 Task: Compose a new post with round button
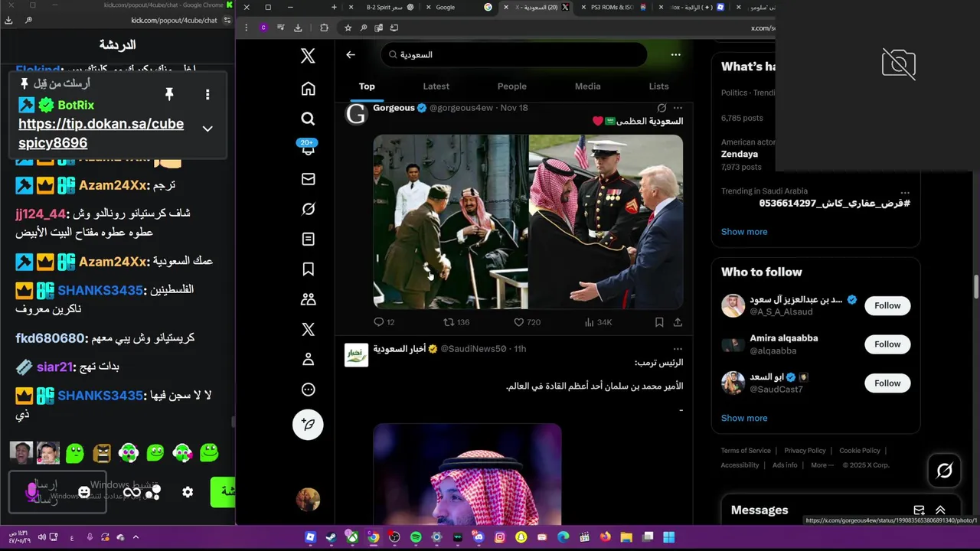click(308, 424)
